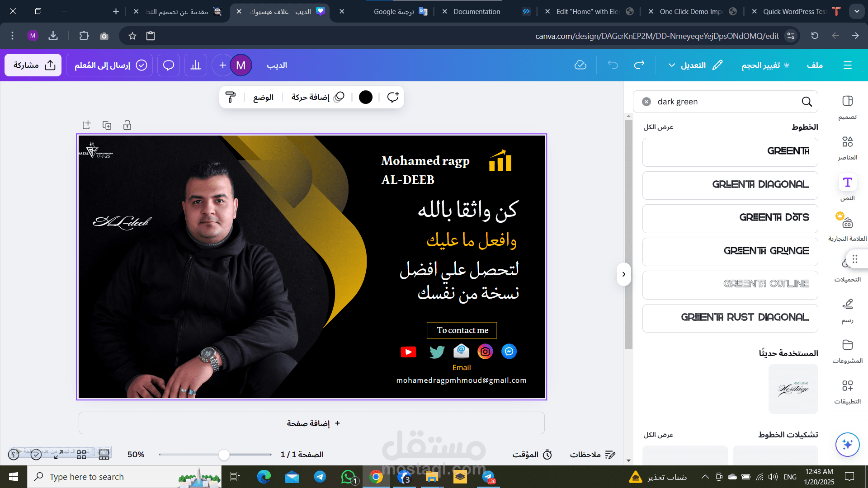The width and height of the screenshot is (868, 488).
Task: Click the add page button
Action: tap(311, 423)
